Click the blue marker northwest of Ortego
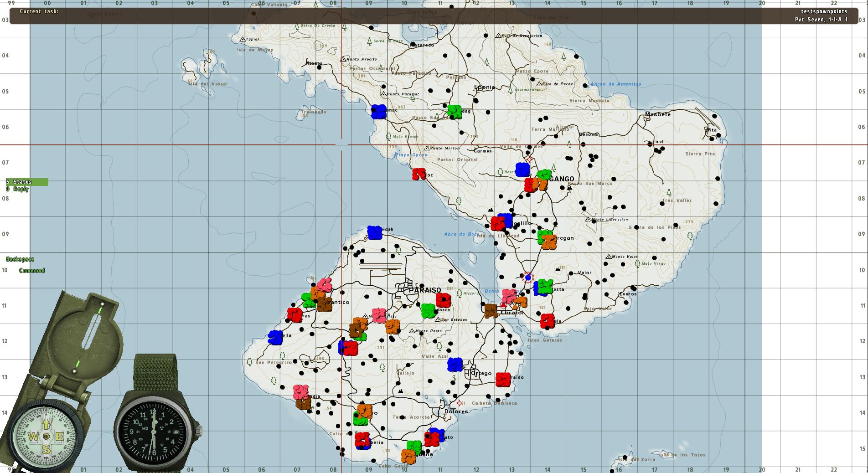Screen dimensions: 868x473 point(455,365)
